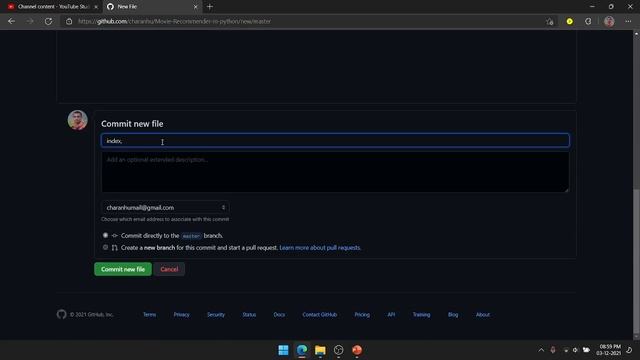
Task: Open the browser profile avatar
Action: 609,21
